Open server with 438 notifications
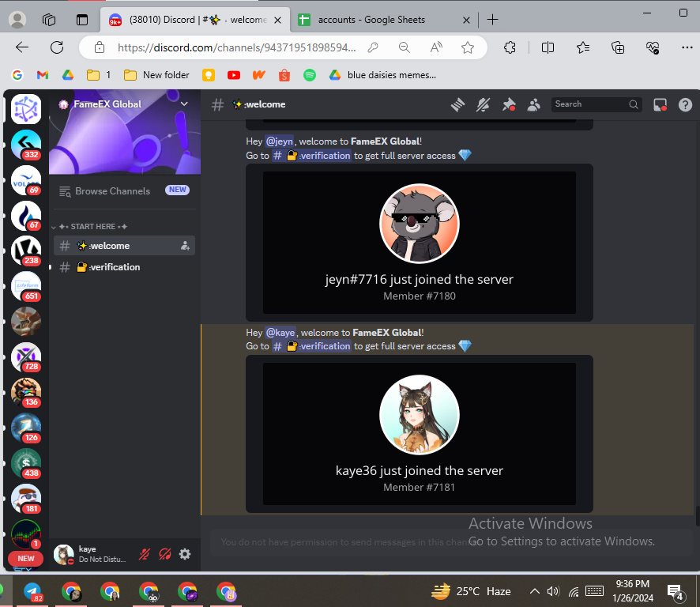Image resolution: width=700 pixels, height=607 pixels. pos(26,463)
